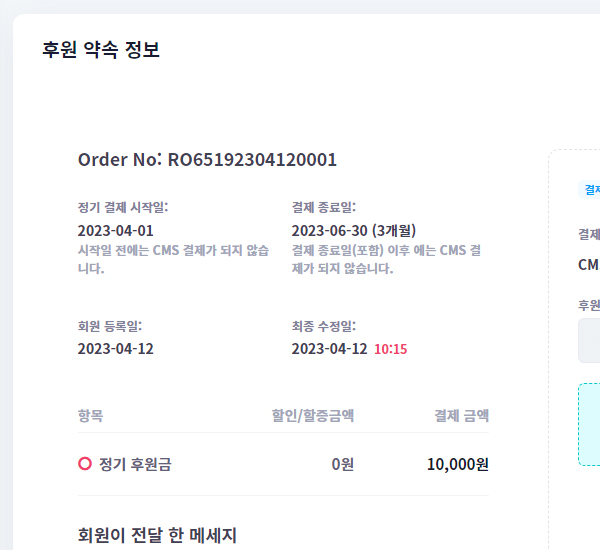Viewport: 600px width, 550px height.
Task: Click the 정기 결제 시작일 label
Action: [122, 207]
